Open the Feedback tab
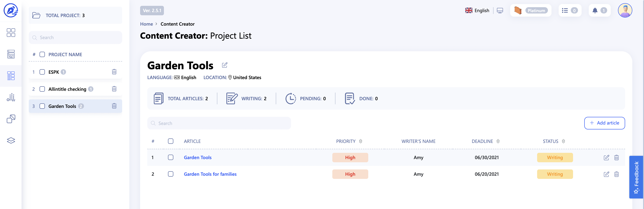The height and width of the screenshot is (209, 644). click(x=636, y=177)
